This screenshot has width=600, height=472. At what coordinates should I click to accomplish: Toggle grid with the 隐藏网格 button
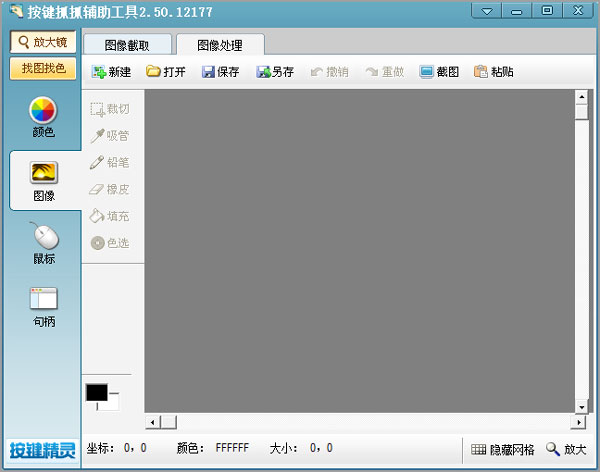pos(502,449)
